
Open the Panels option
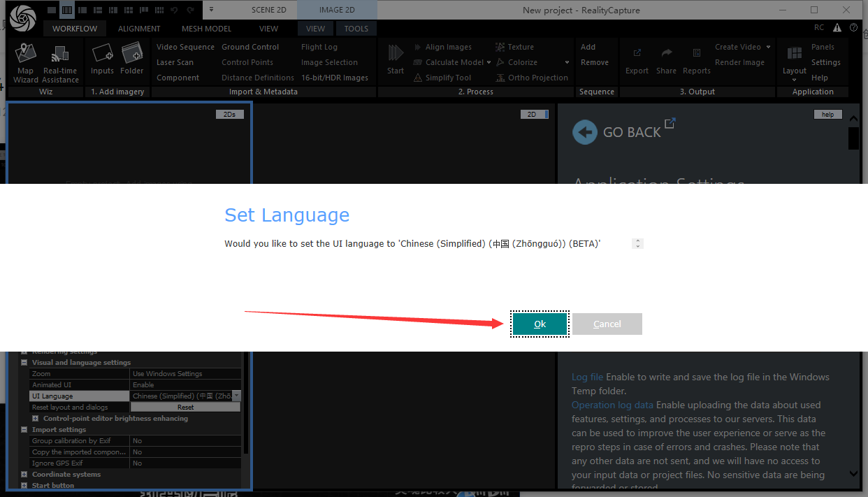click(x=823, y=47)
